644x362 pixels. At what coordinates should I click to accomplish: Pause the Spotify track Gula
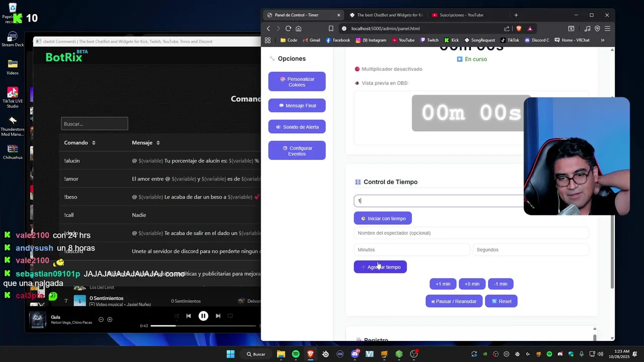click(x=203, y=316)
